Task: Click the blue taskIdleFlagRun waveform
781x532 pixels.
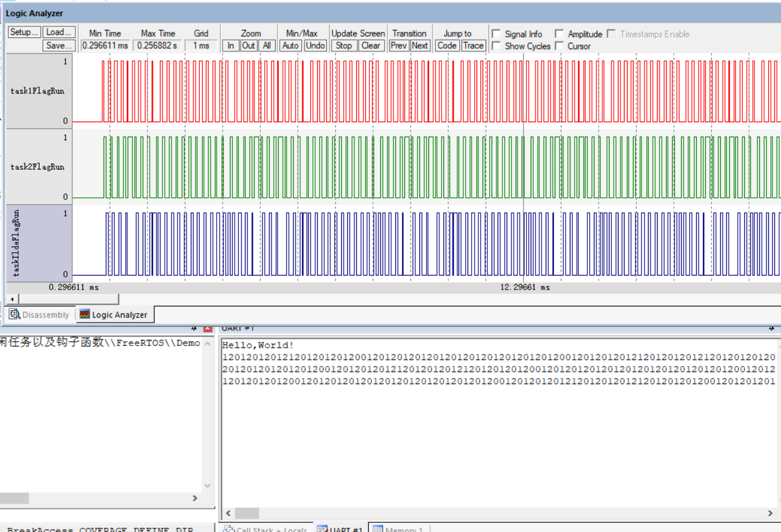Action: point(427,244)
